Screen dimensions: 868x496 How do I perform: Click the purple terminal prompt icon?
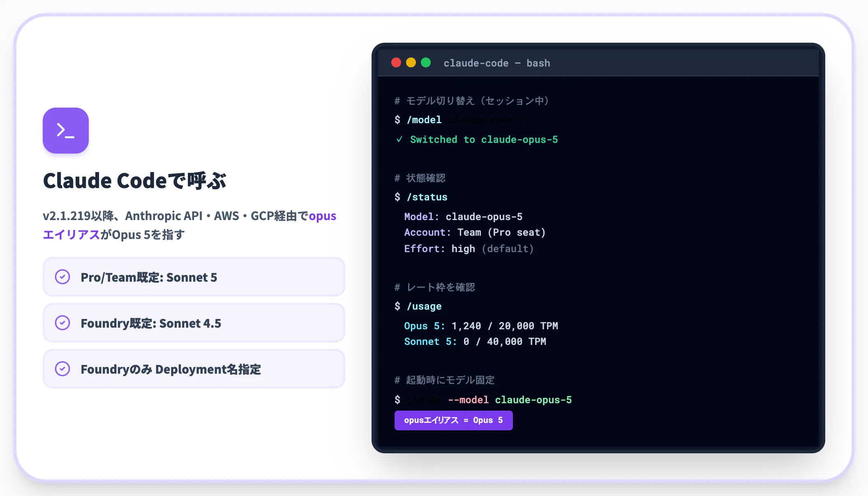point(66,131)
